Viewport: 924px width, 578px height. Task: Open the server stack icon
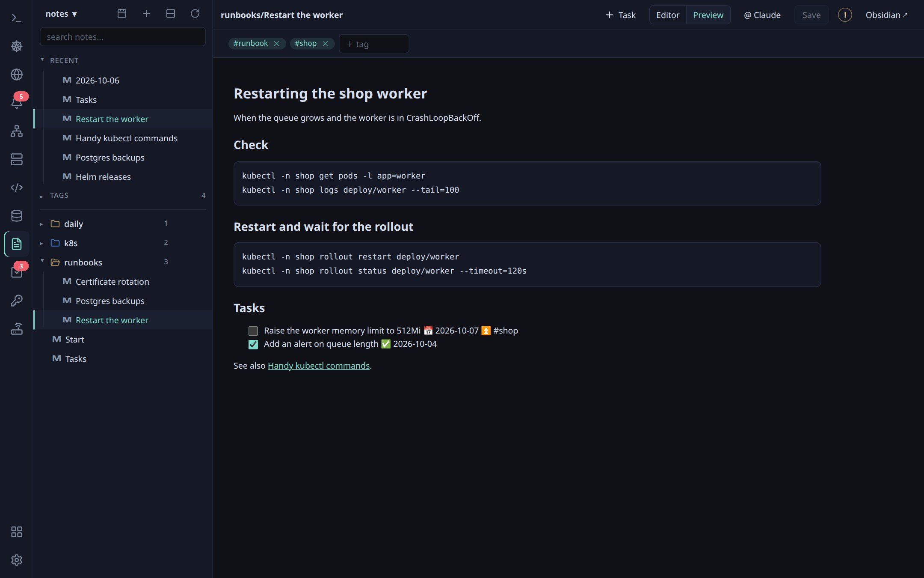[x=16, y=159]
